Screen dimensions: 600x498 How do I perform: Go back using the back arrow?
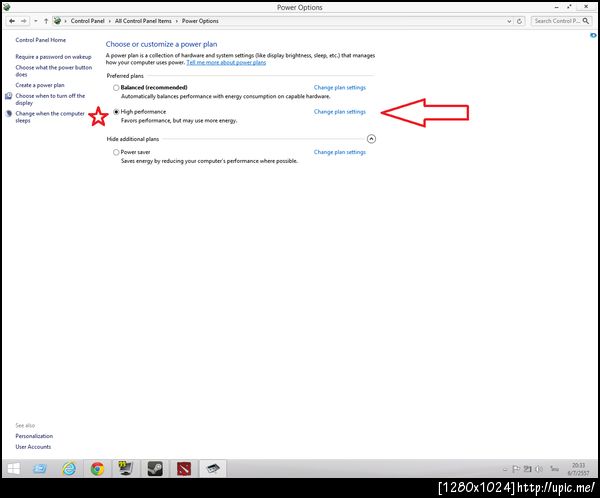click(12, 21)
